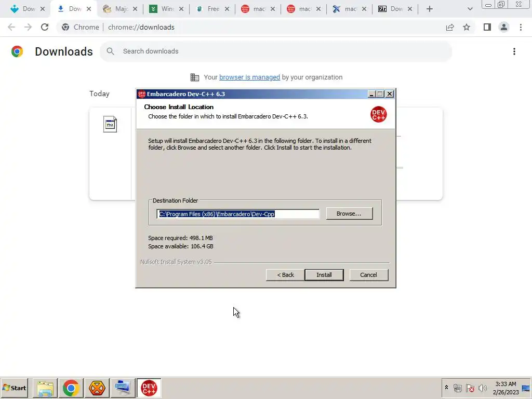The height and width of the screenshot is (399, 532).
Task: Click the Chrome logo beside Downloads heading
Action: point(17,51)
